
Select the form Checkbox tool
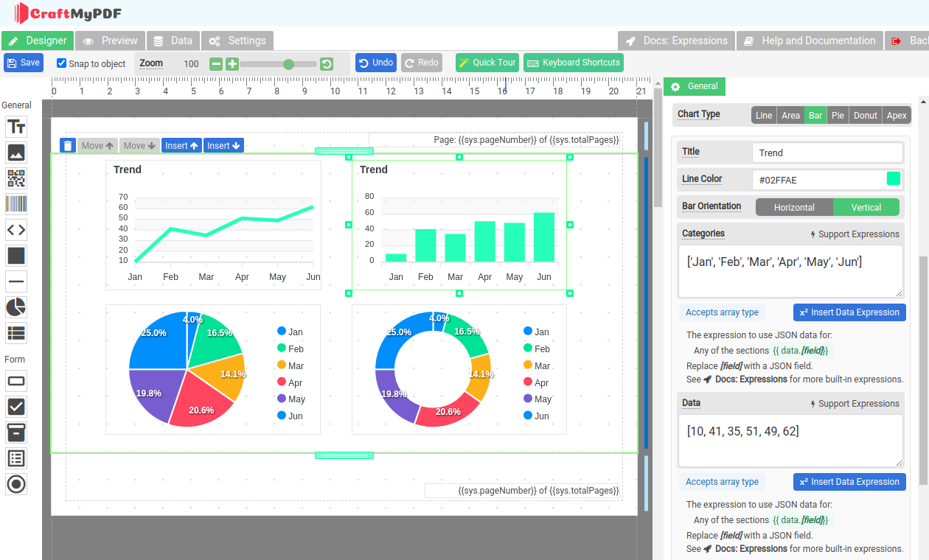click(16, 407)
